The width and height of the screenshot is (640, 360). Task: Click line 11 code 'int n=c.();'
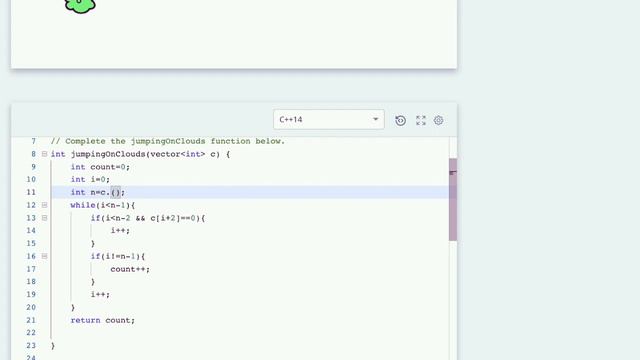[98, 192]
